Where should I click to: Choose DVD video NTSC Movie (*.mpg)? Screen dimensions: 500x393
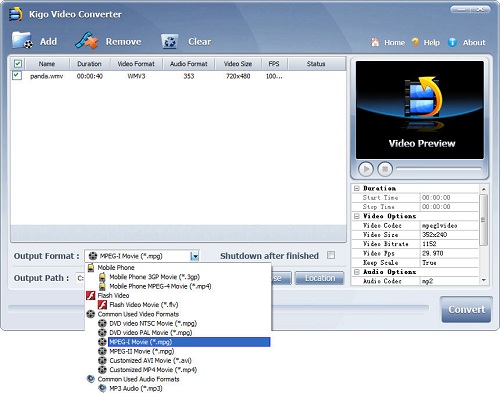[153, 323]
